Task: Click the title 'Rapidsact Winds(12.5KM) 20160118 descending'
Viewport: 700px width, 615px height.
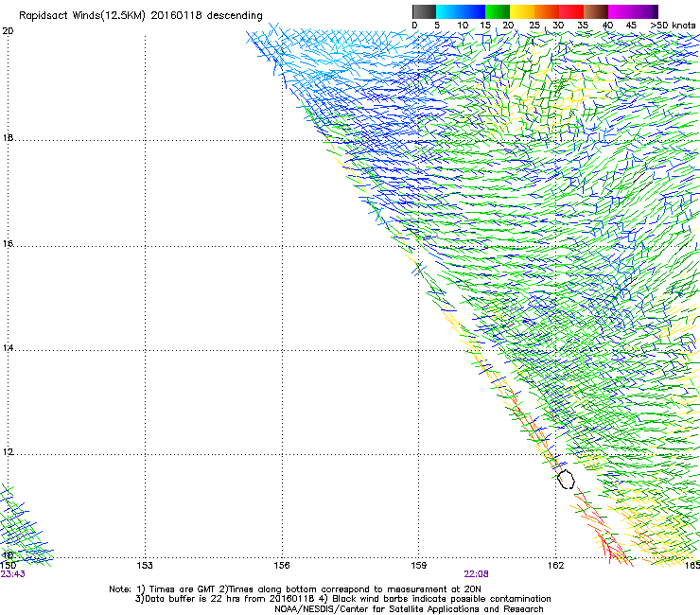Action: pyautogui.click(x=141, y=16)
